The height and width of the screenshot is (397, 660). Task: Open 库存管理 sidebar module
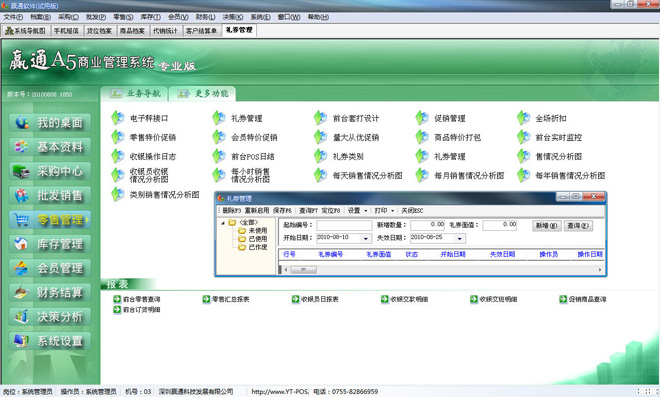[50, 244]
